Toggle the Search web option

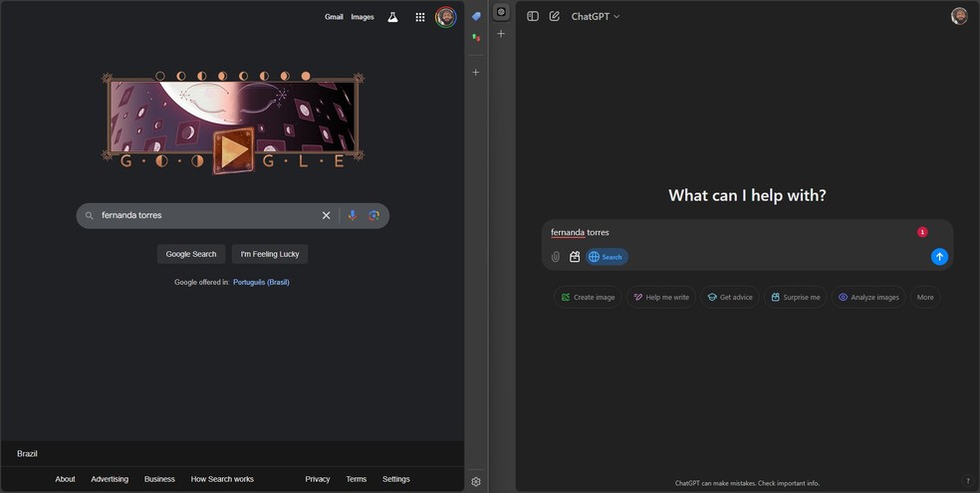[x=607, y=257]
